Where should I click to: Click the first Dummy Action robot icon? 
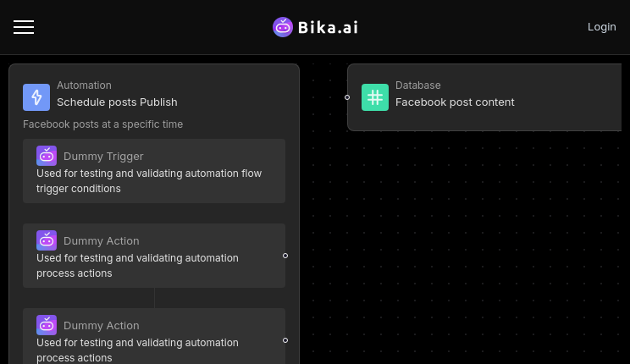pyautogui.click(x=47, y=240)
